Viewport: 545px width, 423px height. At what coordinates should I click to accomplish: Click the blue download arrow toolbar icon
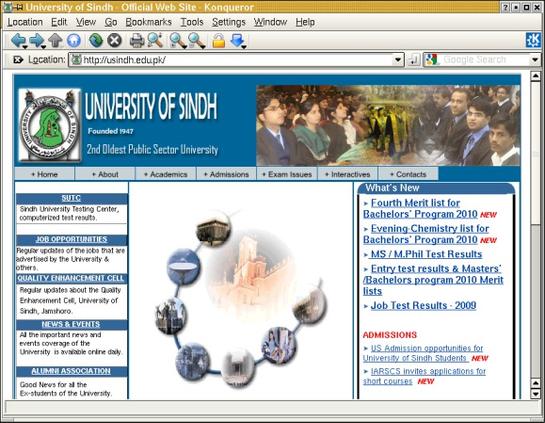tap(237, 40)
